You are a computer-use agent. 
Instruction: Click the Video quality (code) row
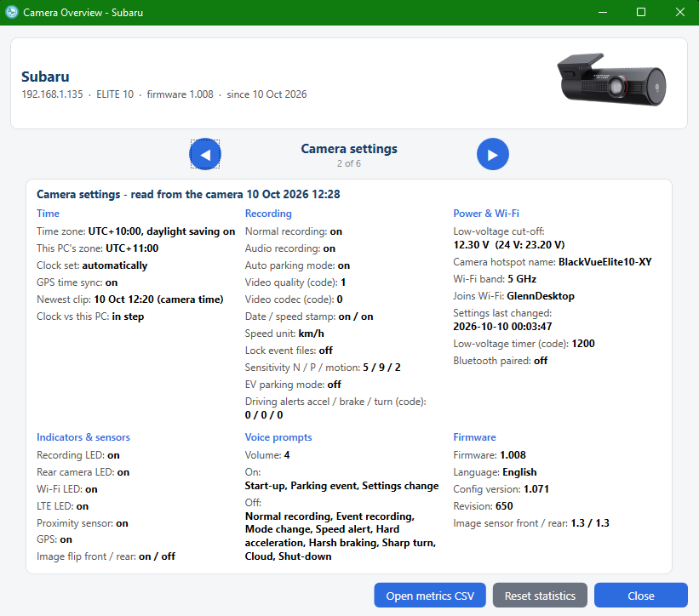point(295,282)
